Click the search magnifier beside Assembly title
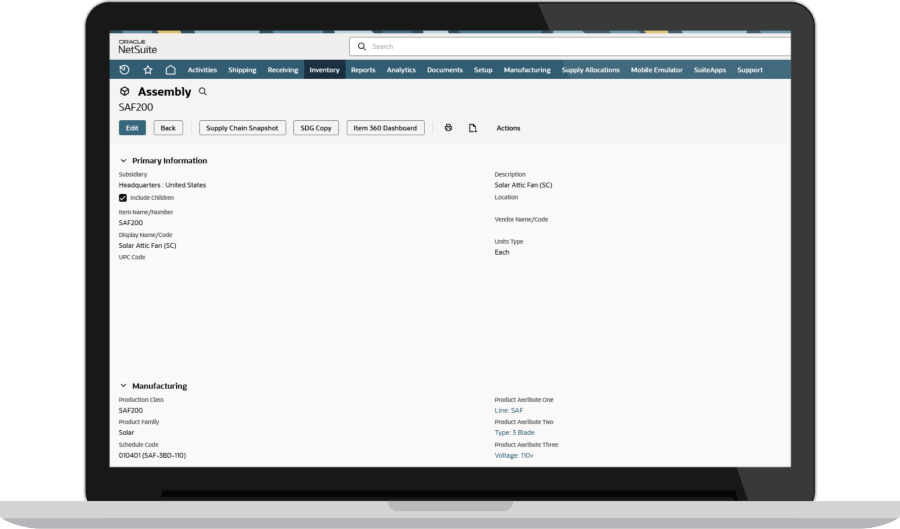Image resolution: width=900 pixels, height=529 pixels. click(203, 92)
